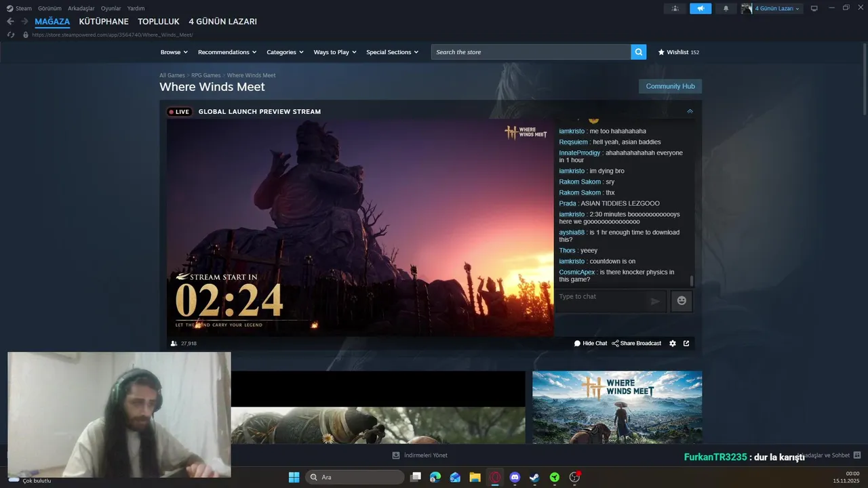Image resolution: width=868 pixels, height=488 pixels.
Task: Expand the Ways to Play dropdown
Action: [x=335, y=52]
